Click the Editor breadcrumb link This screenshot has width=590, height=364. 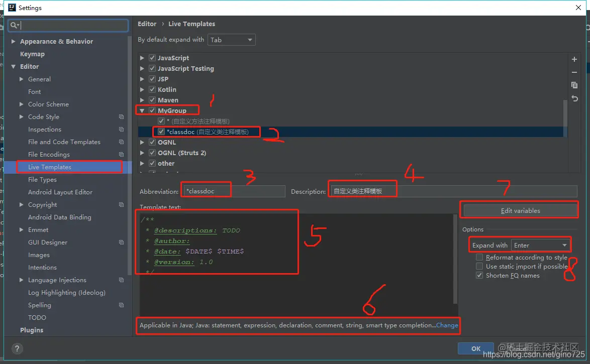147,24
